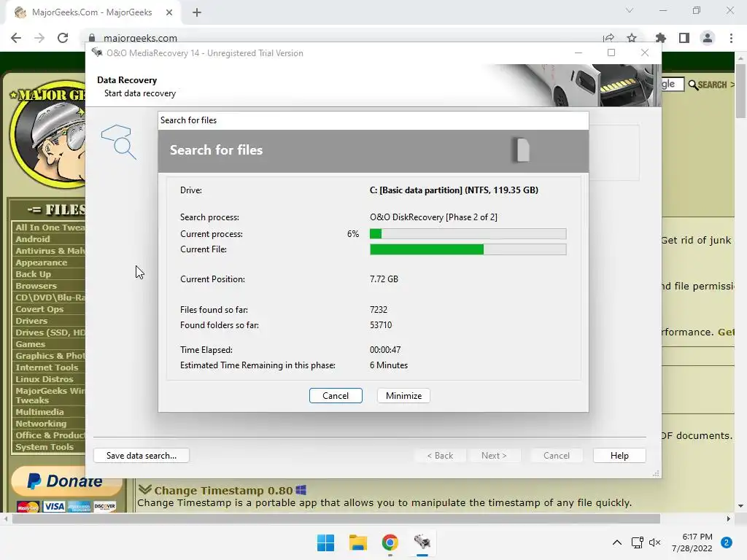Click the '6 Minutes' remaining time value

(x=389, y=365)
